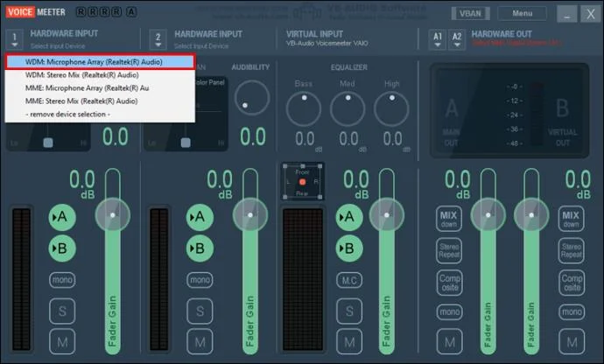Mute the left output bus

point(450,341)
